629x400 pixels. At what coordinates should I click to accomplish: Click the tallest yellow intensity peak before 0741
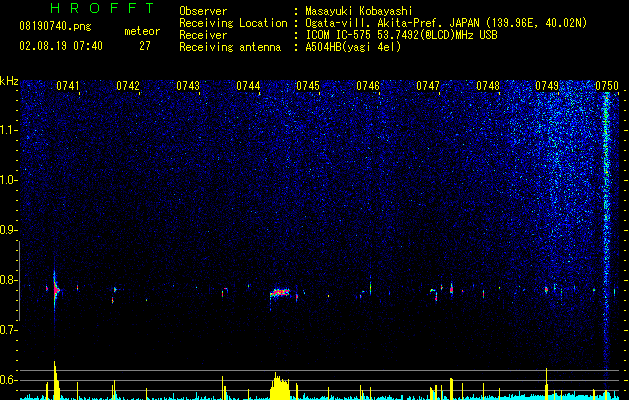[x=56, y=380]
